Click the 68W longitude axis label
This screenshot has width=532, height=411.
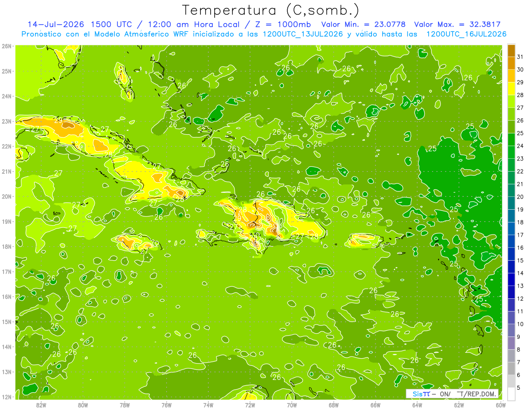(334, 405)
